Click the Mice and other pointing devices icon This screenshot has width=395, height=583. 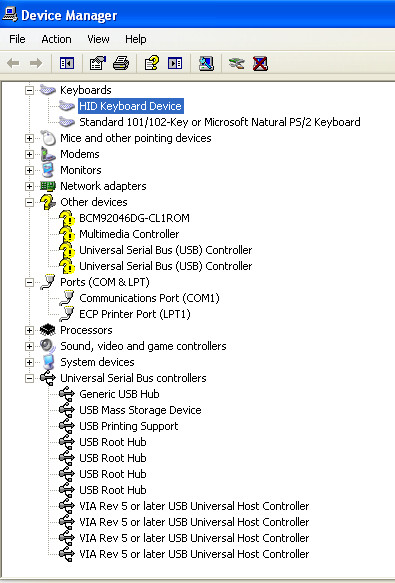click(x=48, y=138)
